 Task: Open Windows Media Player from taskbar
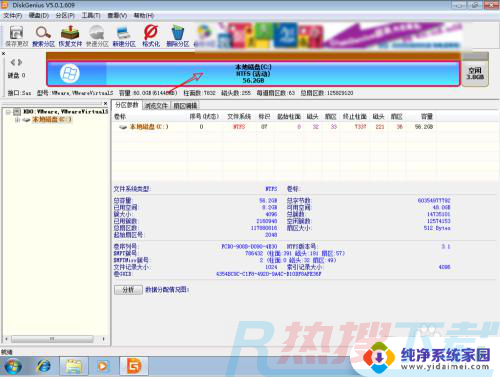tap(103, 366)
